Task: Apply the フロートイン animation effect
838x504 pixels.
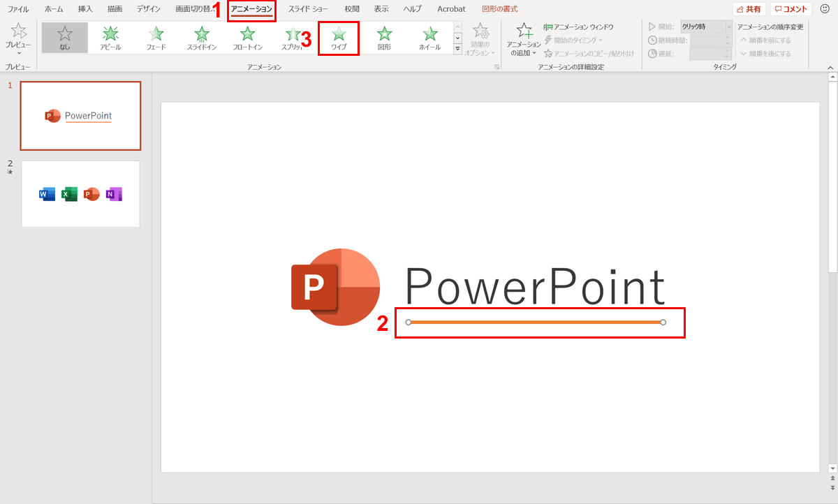Action: (247, 38)
